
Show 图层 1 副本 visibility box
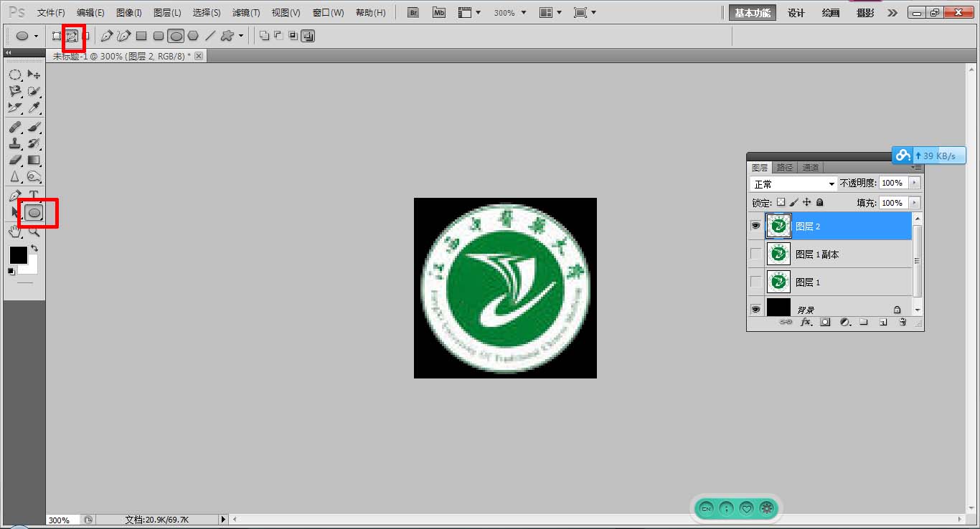click(x=755, y=254)
